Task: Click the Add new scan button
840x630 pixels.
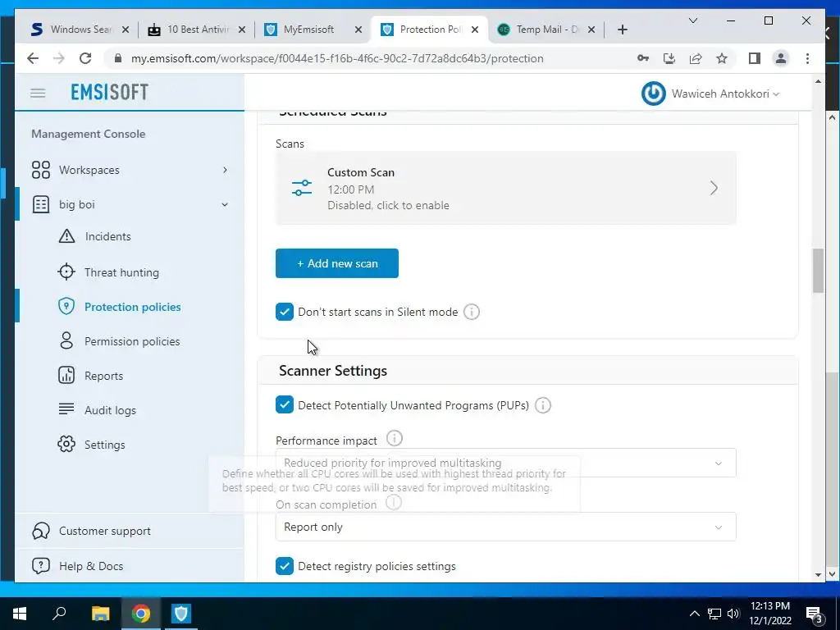Action: pos(337,263)
